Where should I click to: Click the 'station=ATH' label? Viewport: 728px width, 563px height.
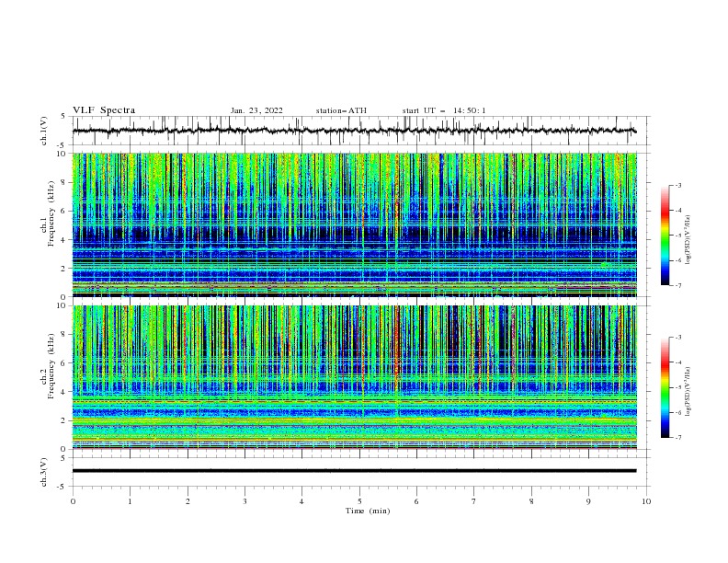point(341,110)
